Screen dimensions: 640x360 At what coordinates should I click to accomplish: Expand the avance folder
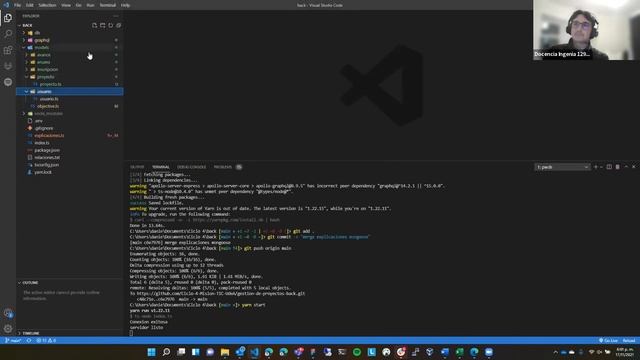[69, 55]
